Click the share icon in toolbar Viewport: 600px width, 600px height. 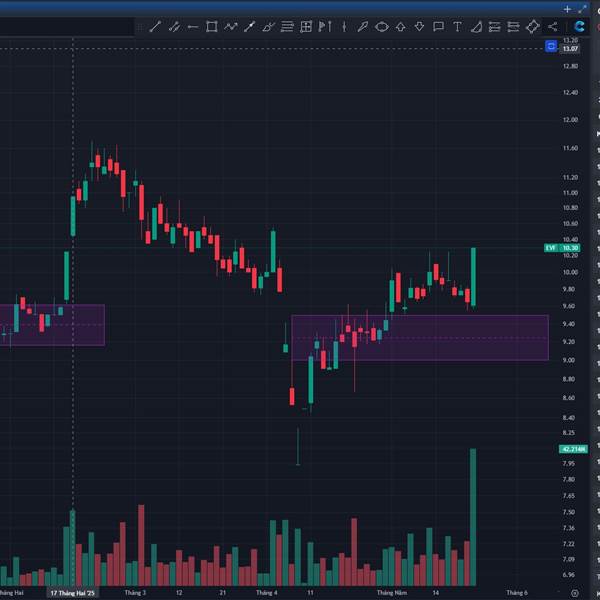(552, 27)
